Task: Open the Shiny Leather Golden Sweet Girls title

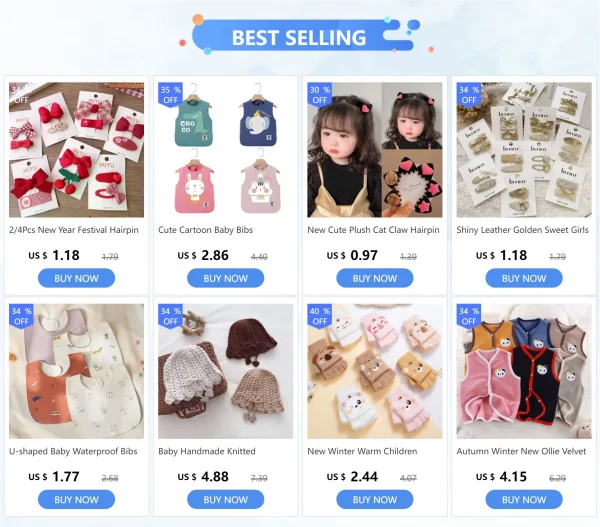Action: tap(522, 230)
